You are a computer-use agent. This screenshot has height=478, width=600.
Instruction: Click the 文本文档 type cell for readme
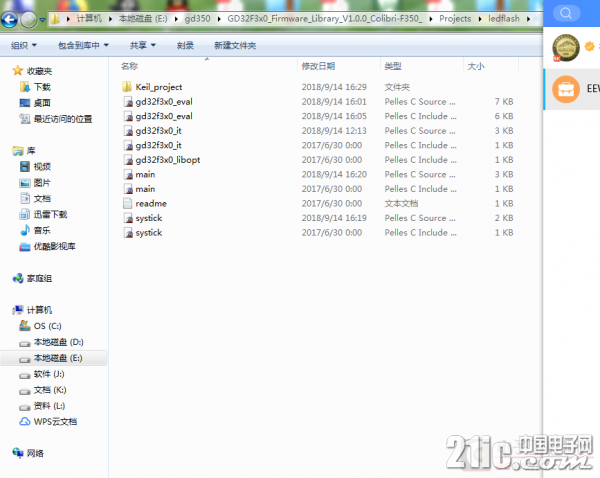pos(401,204)
